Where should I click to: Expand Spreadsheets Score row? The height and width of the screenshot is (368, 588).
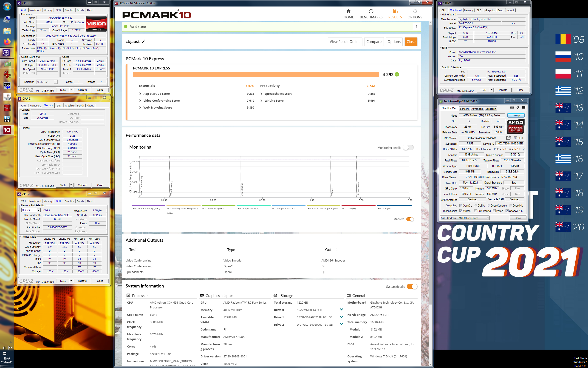pyautogui.click(x=261, y=94)
